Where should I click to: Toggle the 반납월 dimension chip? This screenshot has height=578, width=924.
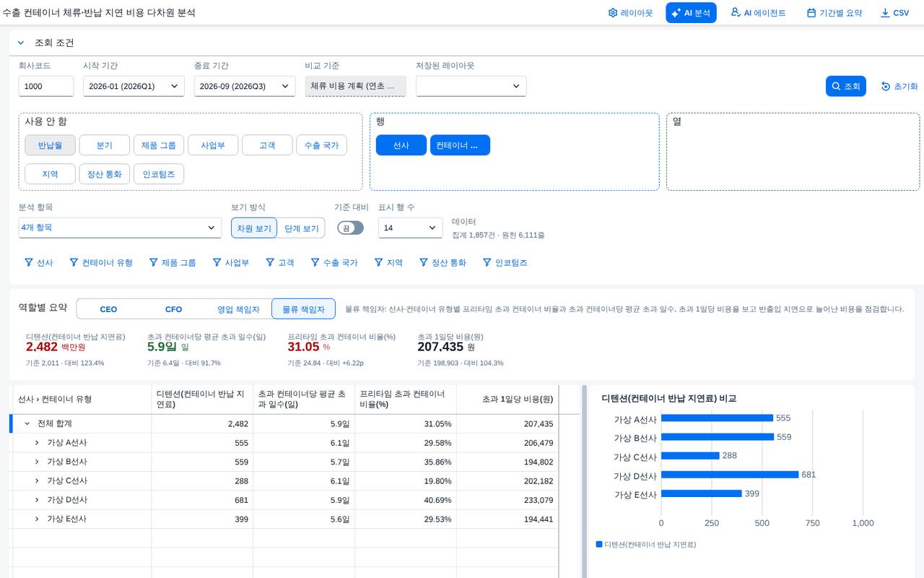click(50, 145)
